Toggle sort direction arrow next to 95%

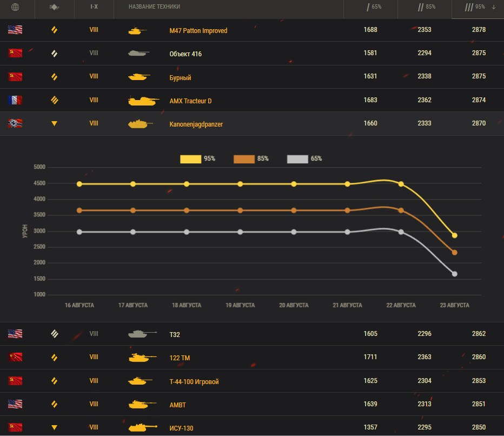[x=493, y=7]
